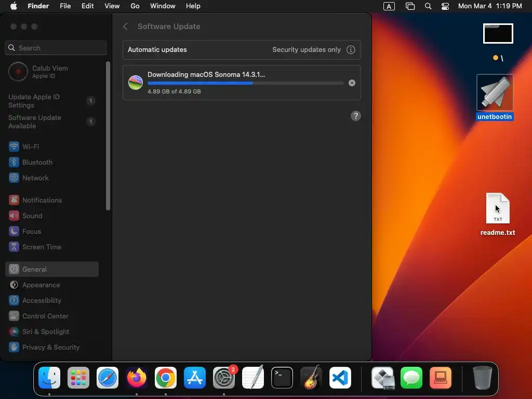This screenshot has width=532, height=399.
Task: Click the download progress bar
Action: [x=246, y=83]
